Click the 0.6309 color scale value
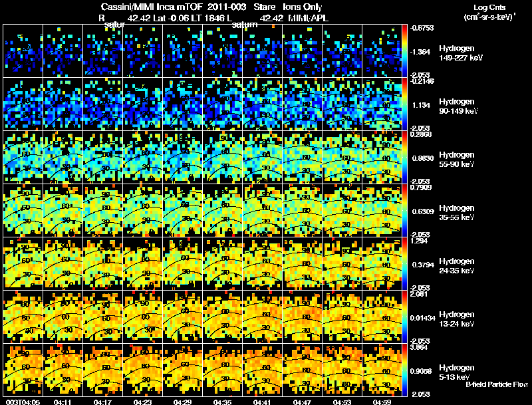 423,211
